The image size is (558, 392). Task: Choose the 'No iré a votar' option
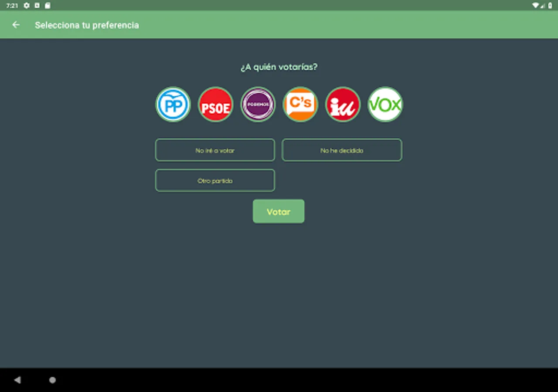point(215,150)
